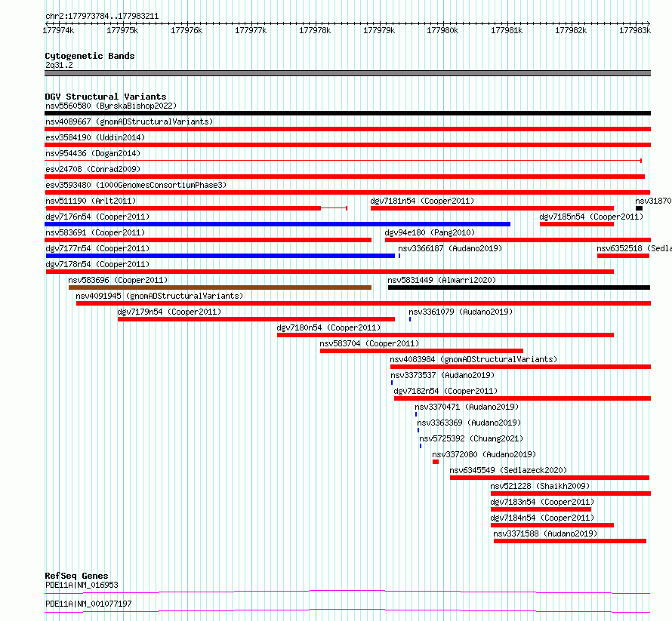672x621 pixels.
Task: Select the red nsv6345549 variant bar
Action: pos(550,478)
